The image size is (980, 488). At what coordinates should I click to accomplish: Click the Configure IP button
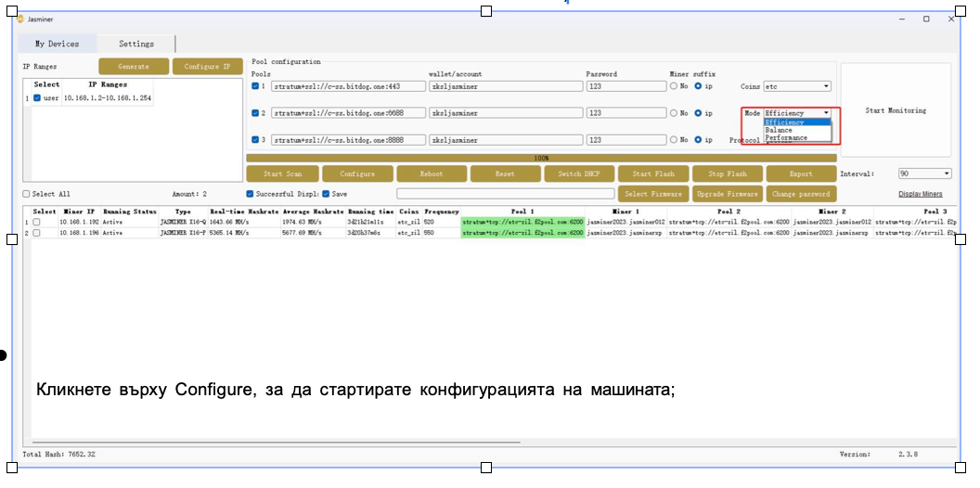point(208,66)
